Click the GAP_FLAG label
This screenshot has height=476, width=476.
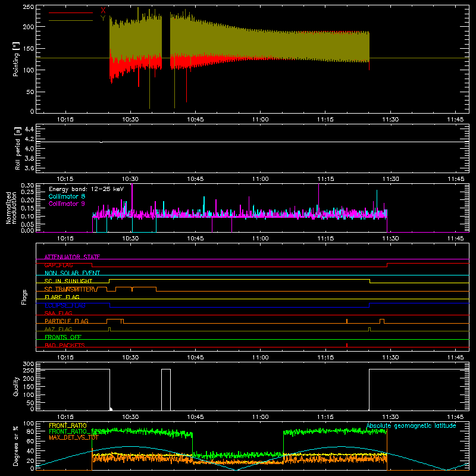pyautogui.click(x=58, y=265)
